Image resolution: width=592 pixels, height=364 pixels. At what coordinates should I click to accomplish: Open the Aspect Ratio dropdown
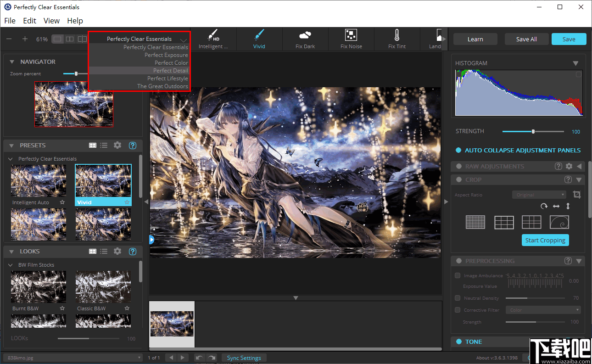[x=539, y=195]
